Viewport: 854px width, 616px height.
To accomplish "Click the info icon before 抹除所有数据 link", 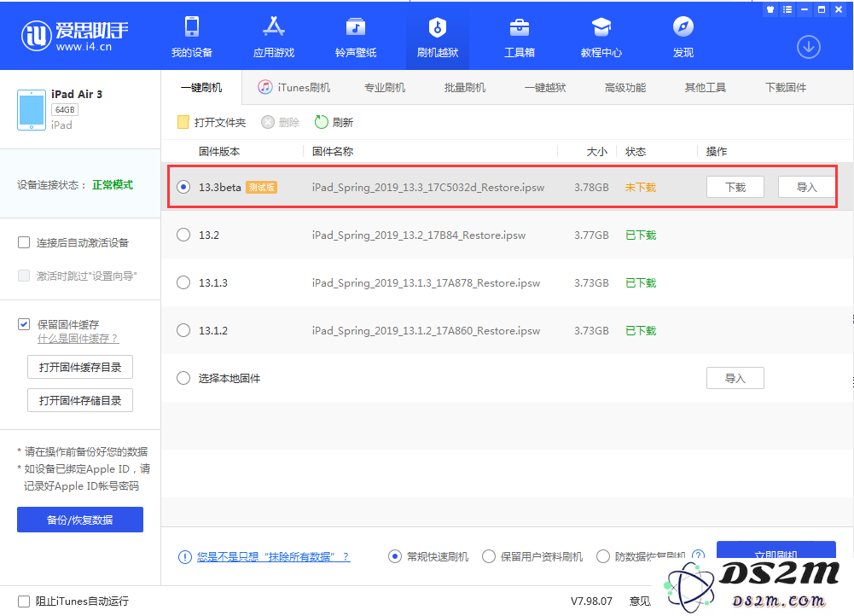I will tap(184, 556).
